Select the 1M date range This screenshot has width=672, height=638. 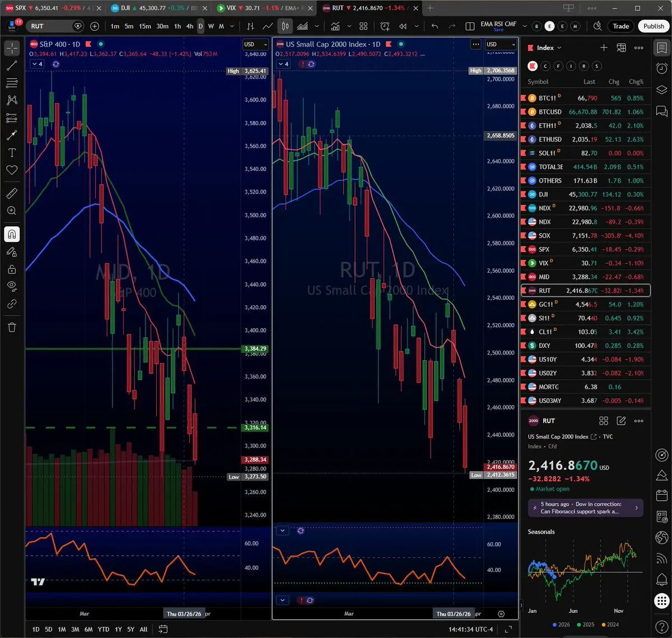[62, 630]
